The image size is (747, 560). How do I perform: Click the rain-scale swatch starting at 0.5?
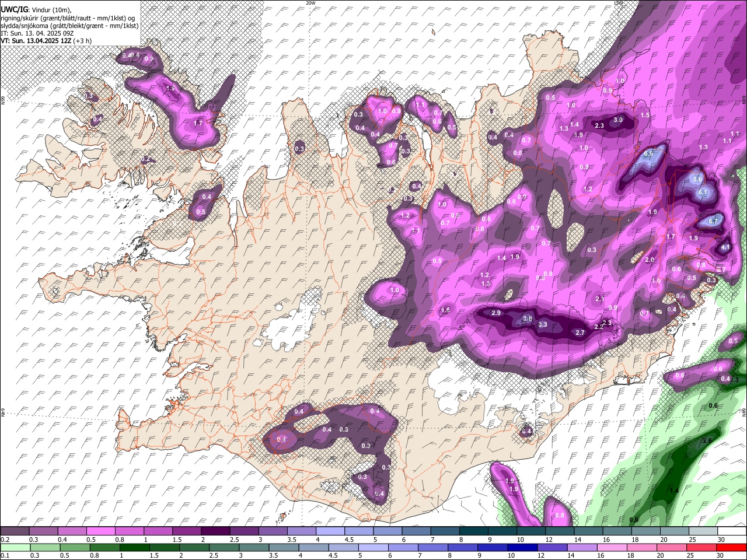[x=75, y=547]
